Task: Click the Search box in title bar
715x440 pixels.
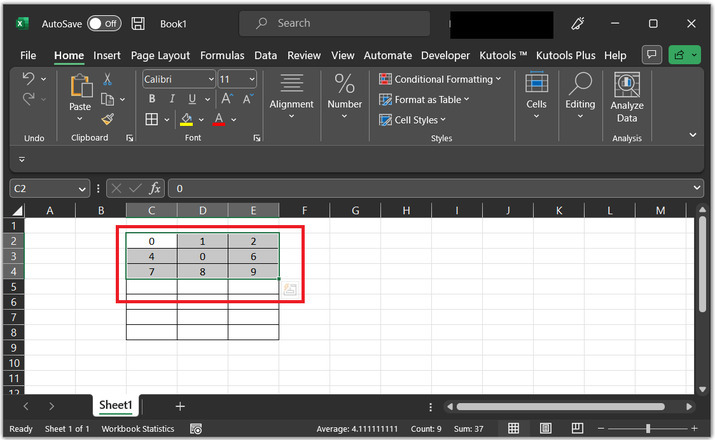Action: tap(334, 23)
